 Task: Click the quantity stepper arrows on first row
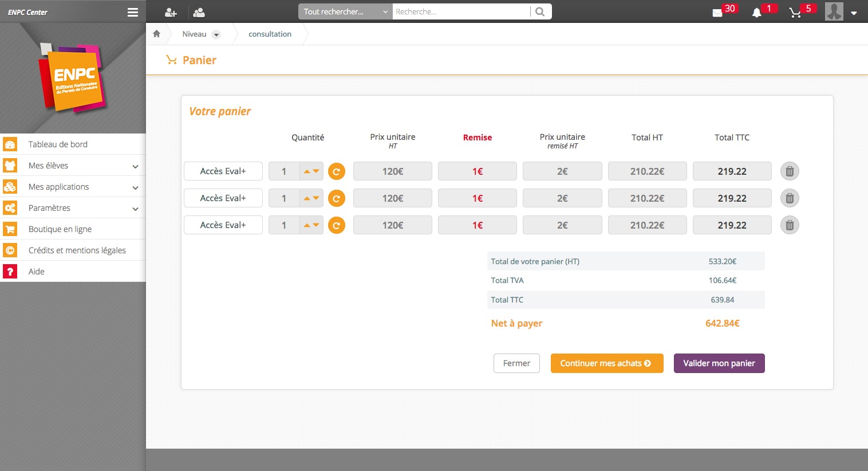311,171
